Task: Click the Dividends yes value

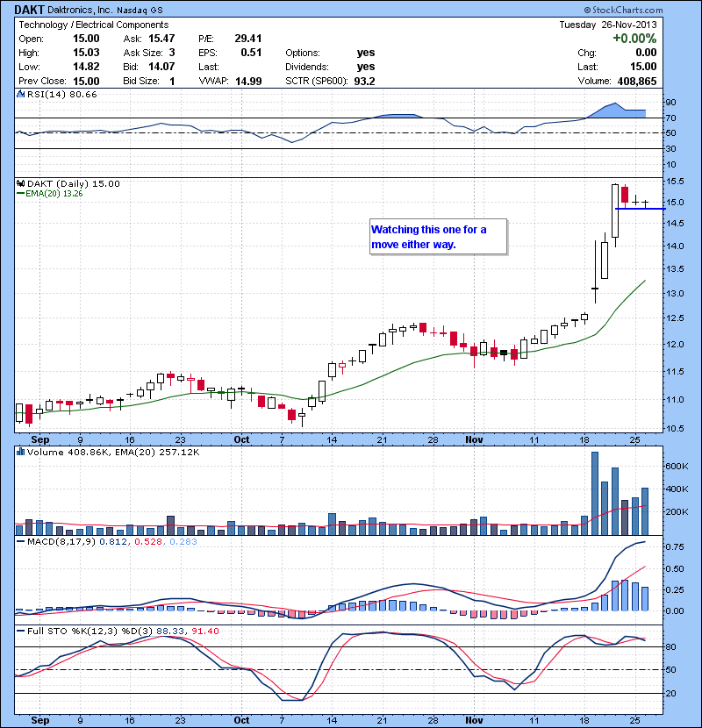Action: [x=366, y=67]
